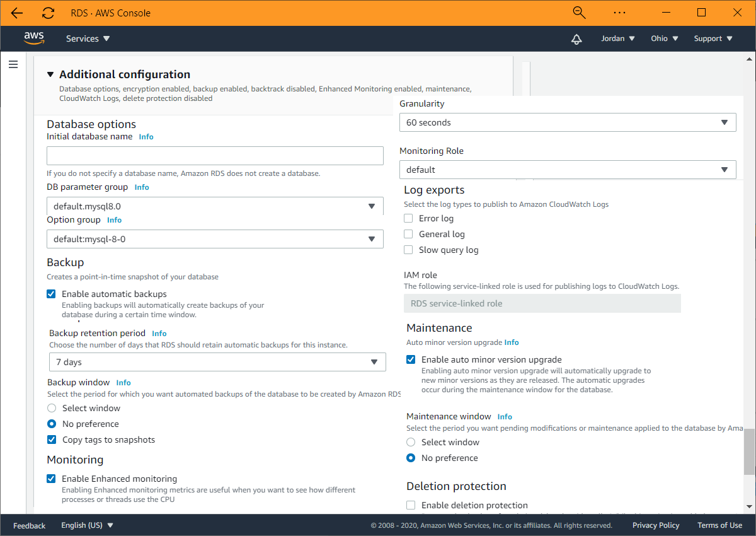
Task: Open Info link for Backup window
Action: (123, 383)
